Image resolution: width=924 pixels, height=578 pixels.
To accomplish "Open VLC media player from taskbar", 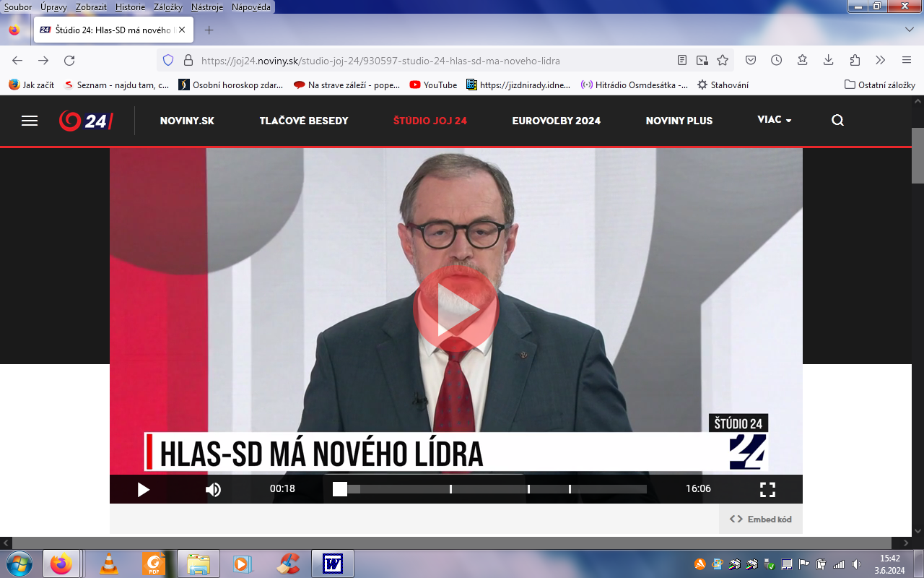I will 109,564.
